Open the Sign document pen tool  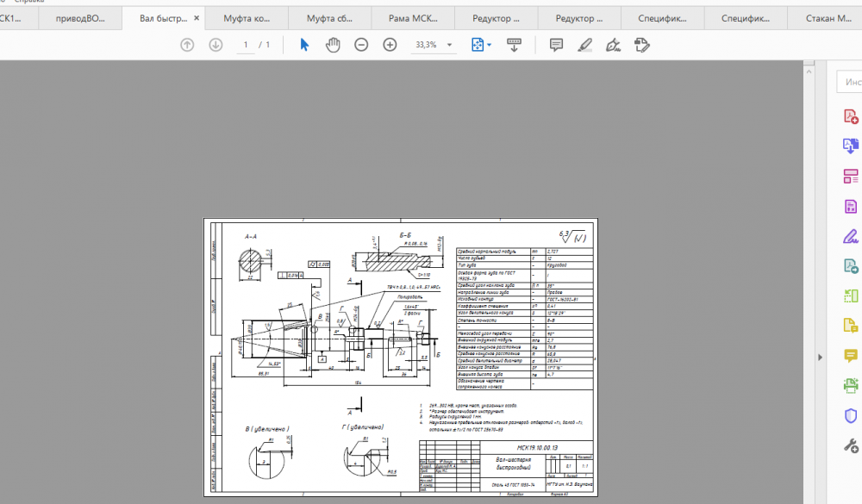(613, 45)
